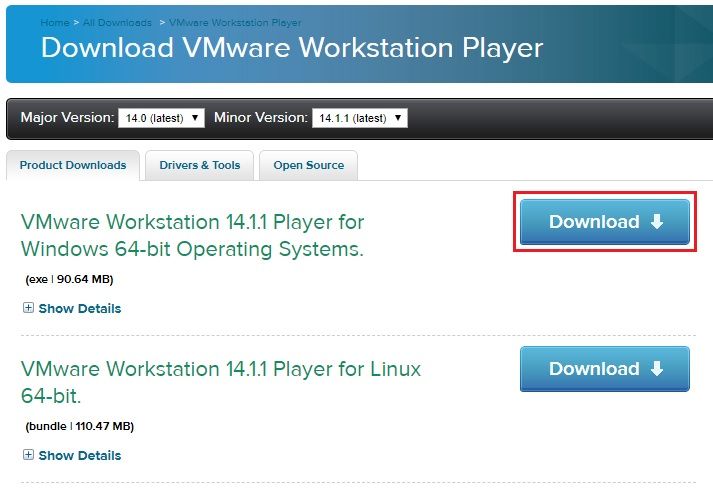The height and width of the screenshot is (489, 713).
Task: Download Workstation Player for Windows 64-bit
Action: 605,222
